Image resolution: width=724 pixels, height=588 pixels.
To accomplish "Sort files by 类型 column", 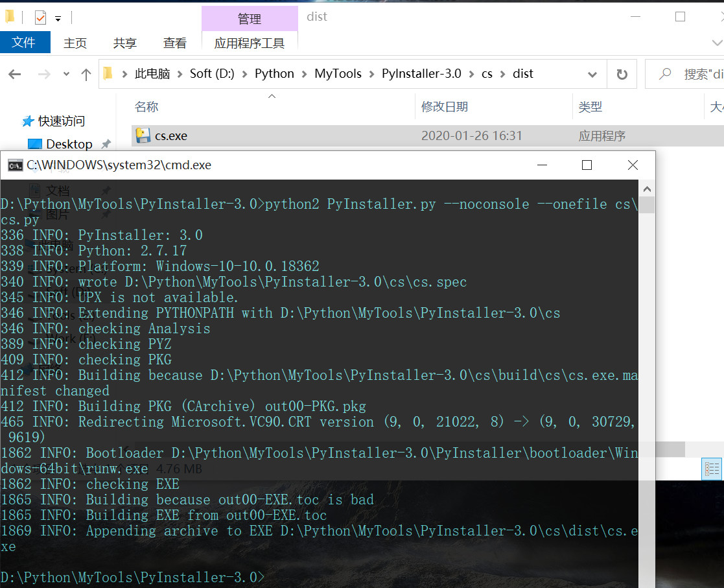I will click(x=590, y=107).
